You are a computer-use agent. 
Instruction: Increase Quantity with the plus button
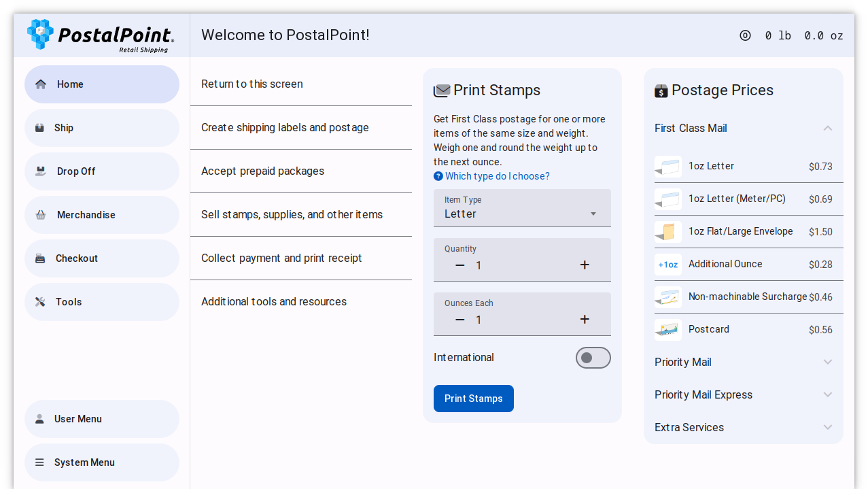585,265
